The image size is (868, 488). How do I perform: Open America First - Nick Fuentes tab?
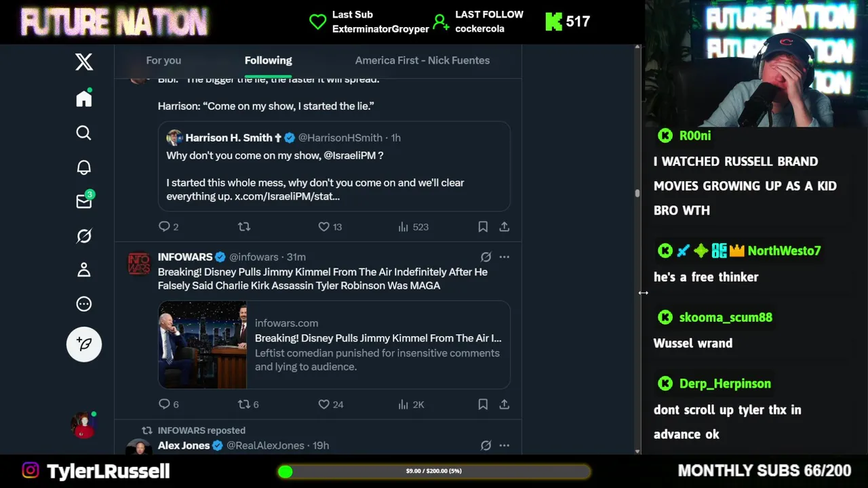pos(422,60)
